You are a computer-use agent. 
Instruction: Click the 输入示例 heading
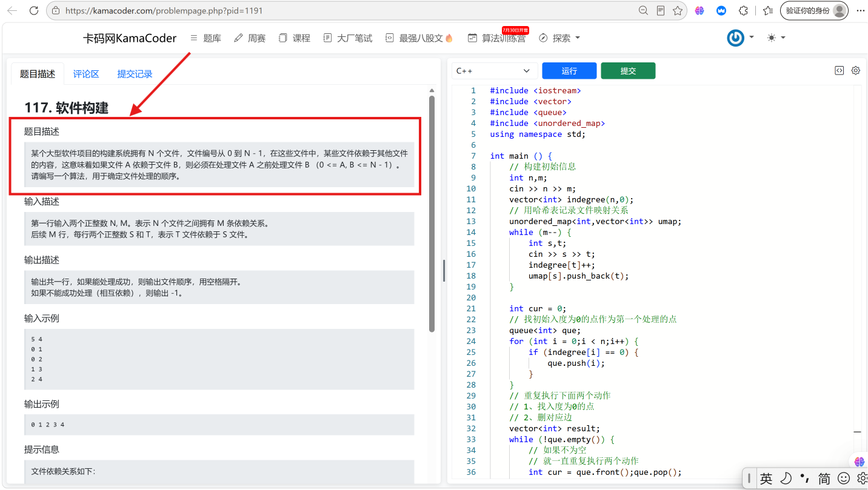(x=42, y=319)
